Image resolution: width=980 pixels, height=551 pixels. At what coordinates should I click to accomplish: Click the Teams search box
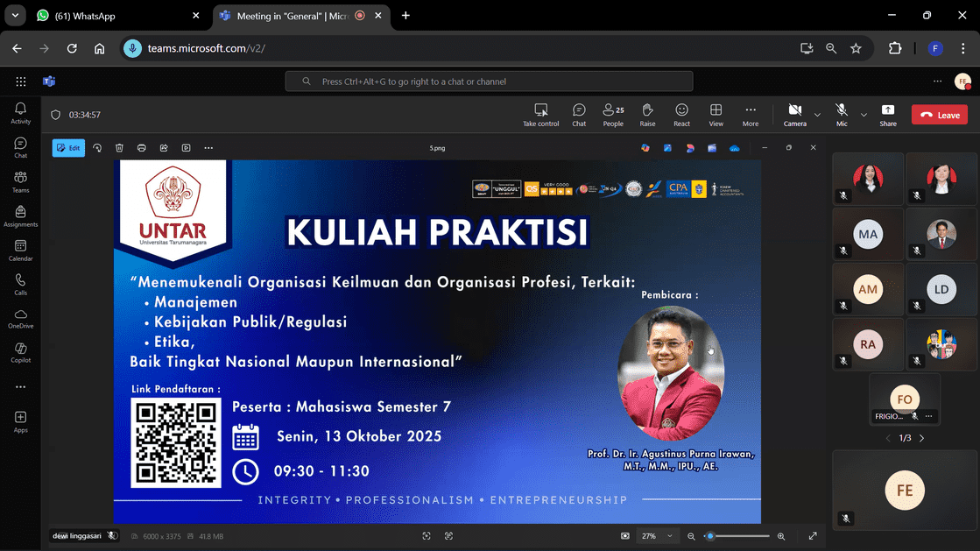click(x=489, y=81)
